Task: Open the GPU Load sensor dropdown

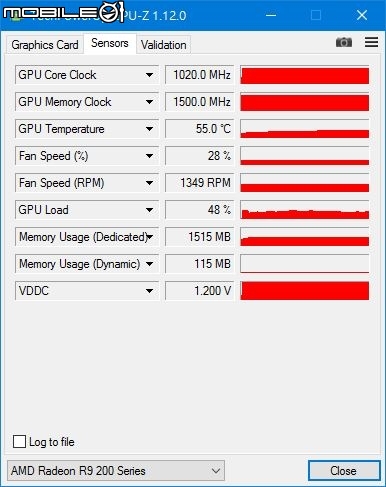Action: click(149, 210)
